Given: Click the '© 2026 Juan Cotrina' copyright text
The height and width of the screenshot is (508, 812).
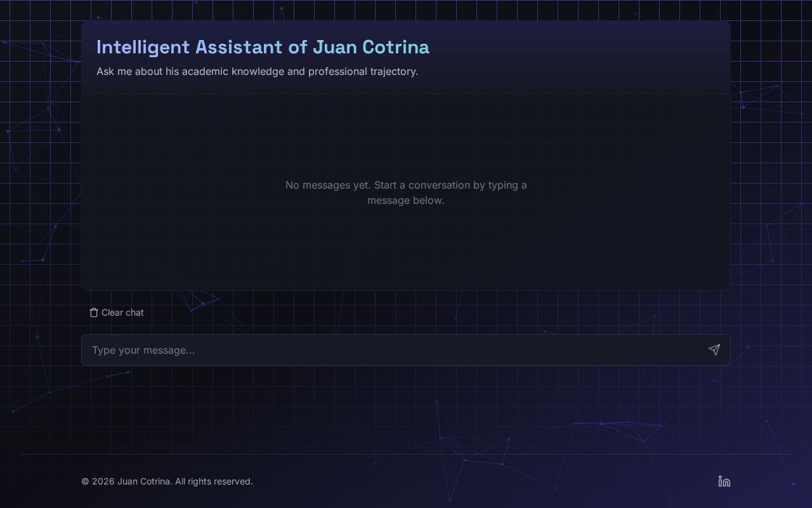Looking at the screenshot, I should 167,481.
